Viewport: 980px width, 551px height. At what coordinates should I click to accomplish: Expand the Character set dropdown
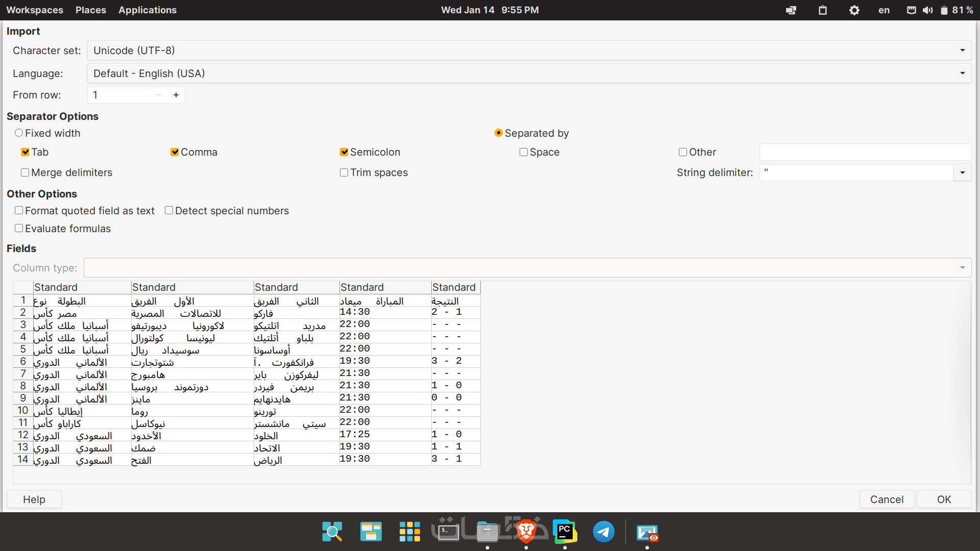(962, 51)
